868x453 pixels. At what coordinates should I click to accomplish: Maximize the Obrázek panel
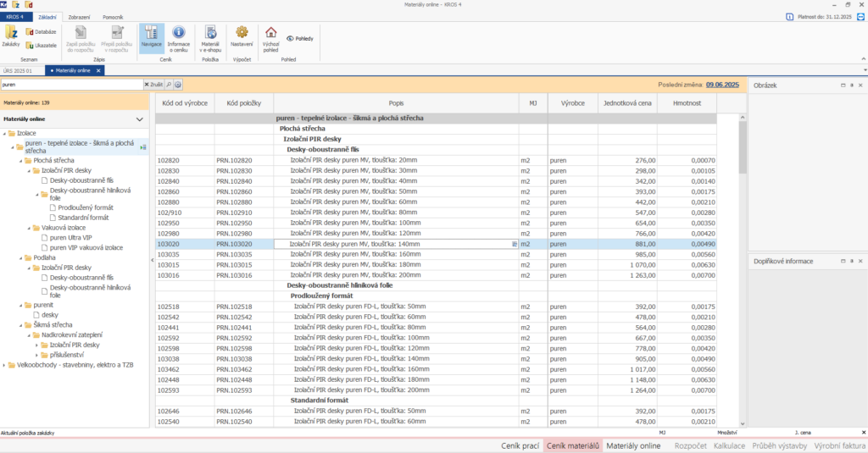843,86
